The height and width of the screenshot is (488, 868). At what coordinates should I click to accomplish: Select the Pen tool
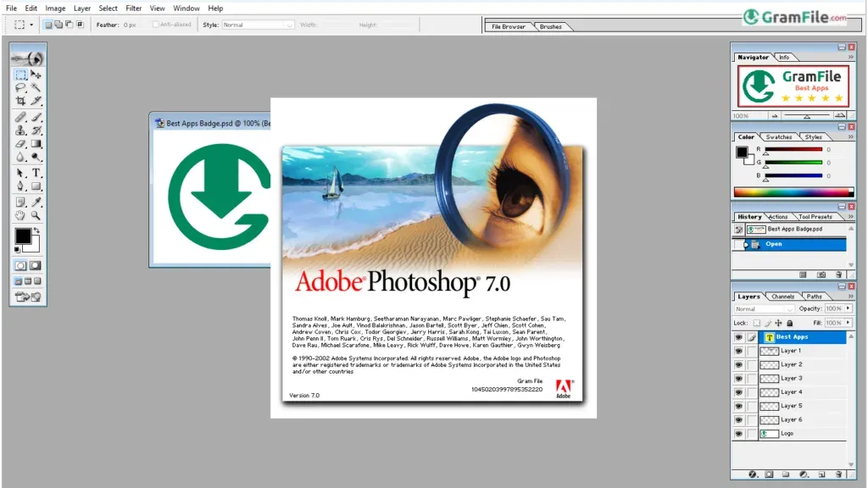click(x=20, y=186)
